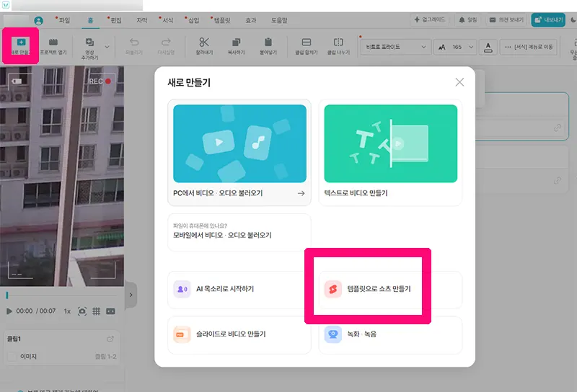The width and height of the screenshot is (577, 392).
Task: Click the red Shorts template icon
Action: [333, 289]
